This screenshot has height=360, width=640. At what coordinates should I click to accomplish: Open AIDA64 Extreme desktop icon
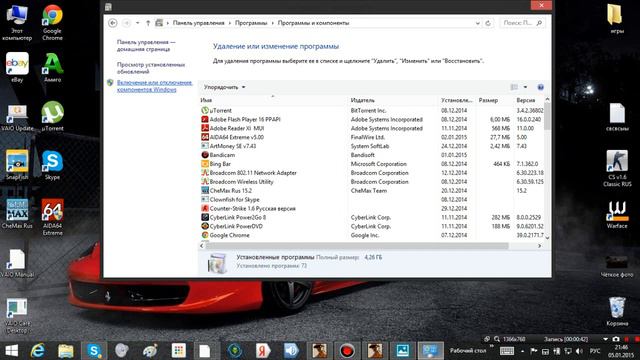52,217
